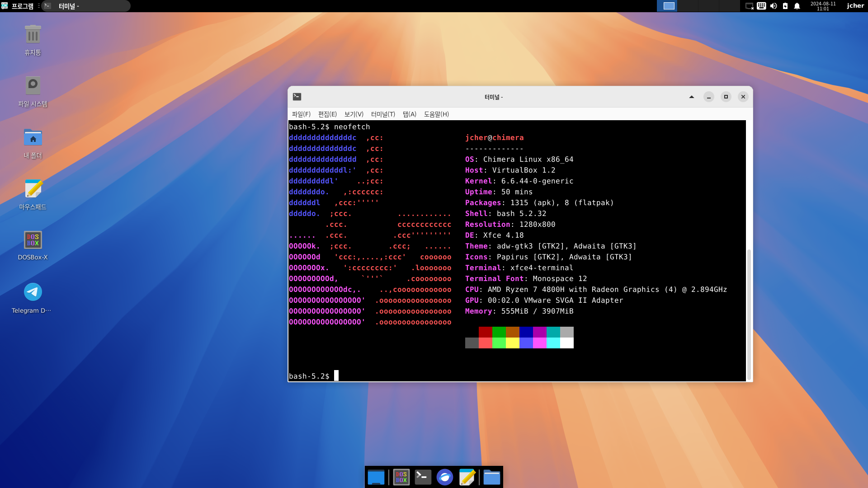Click the terminal icon in window titlebar

297,97
